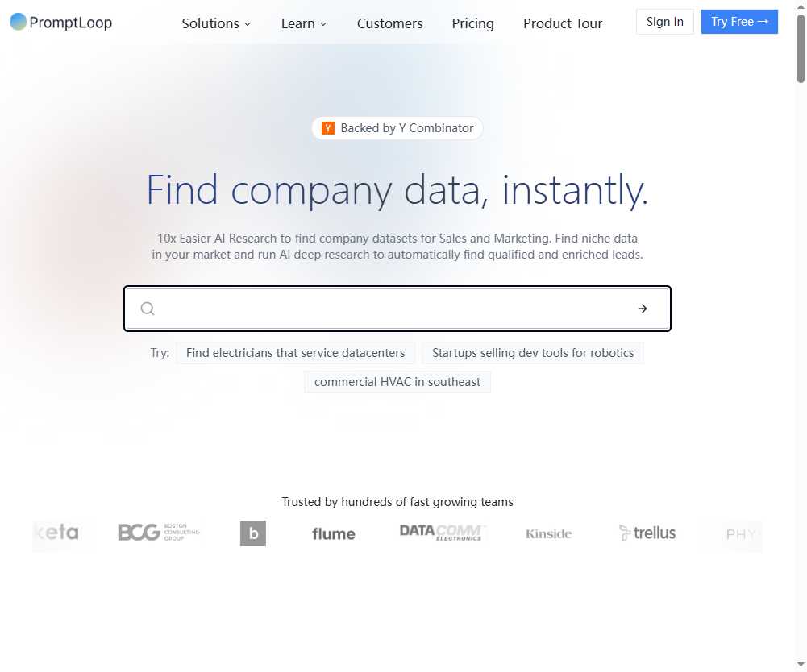
Task: Expand the Learn dropdown menu
Action: (304, 23)
